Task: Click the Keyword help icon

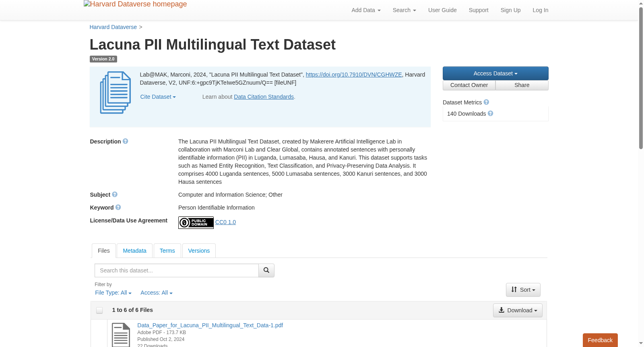Action: tap(118, 208)
